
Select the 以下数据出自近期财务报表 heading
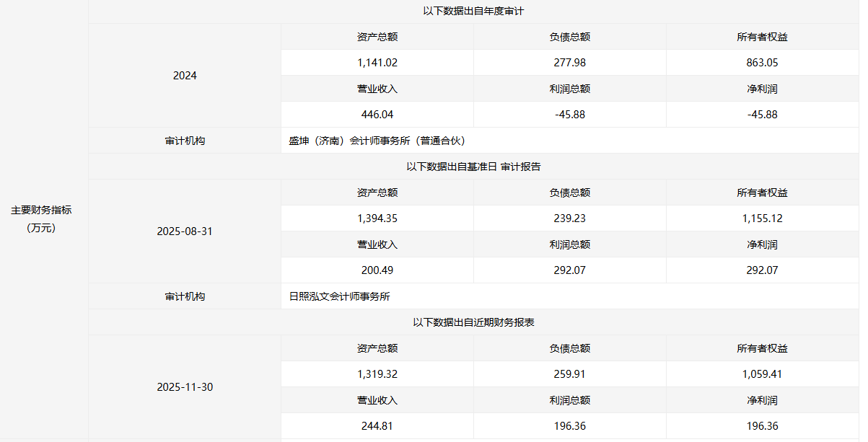click(473, 322)
